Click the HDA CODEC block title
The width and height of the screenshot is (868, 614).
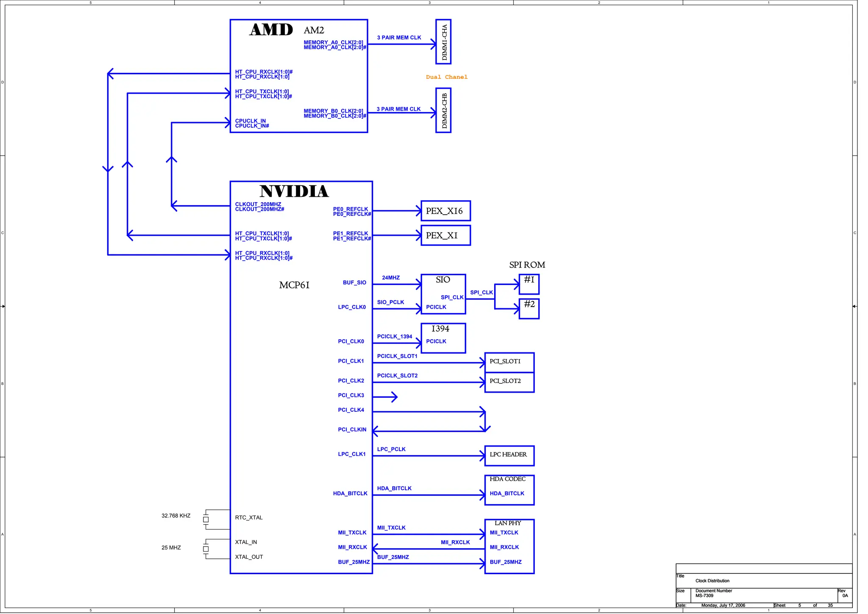(507, 479)
